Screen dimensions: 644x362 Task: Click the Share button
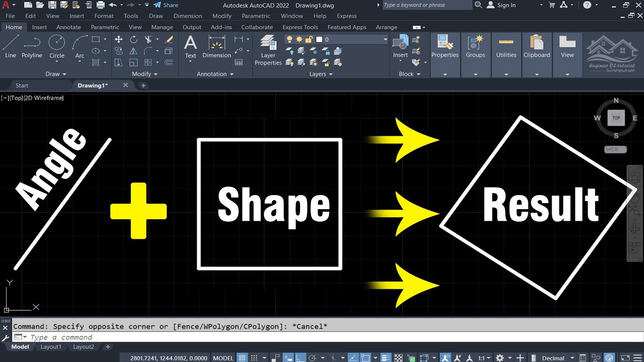click(166, 5)
